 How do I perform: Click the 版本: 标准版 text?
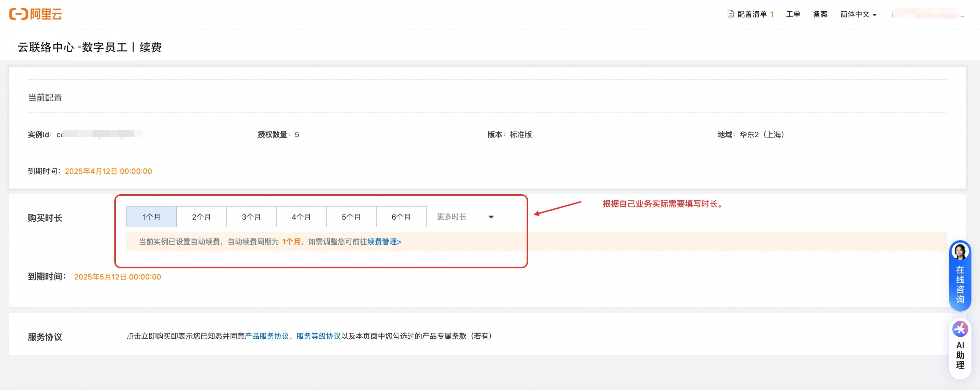pyautogui.click(x=510, y=134)
